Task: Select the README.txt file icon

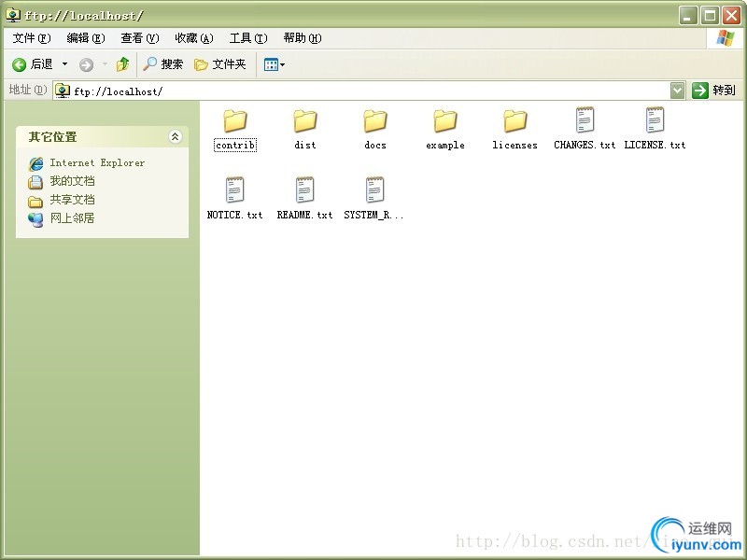Action: pos(305,189)
